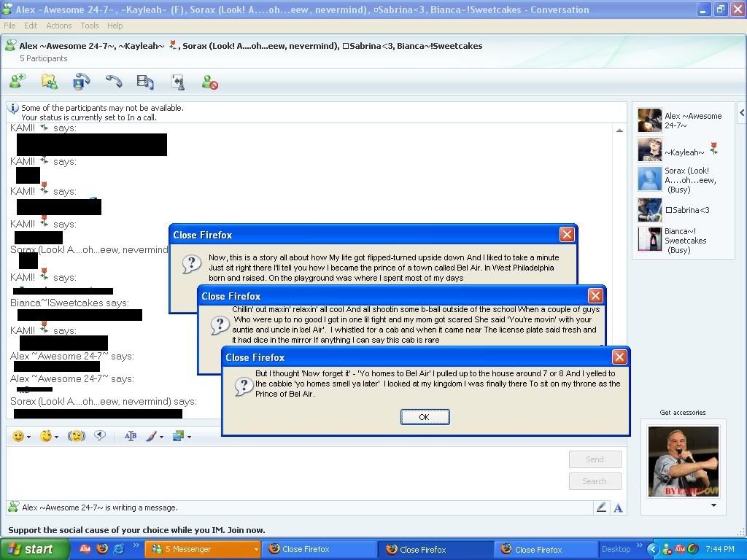The image size is (747, 560).
Task: Expand the wink picker dropdown arrow
Action: coord(57,437)
